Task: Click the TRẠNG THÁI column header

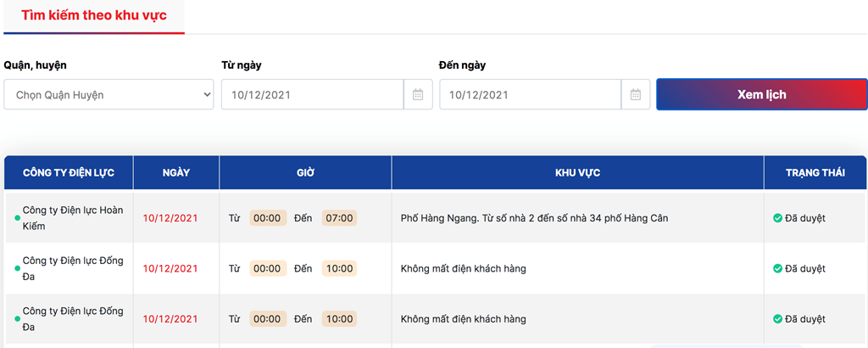Action: (x=815, y=173)
